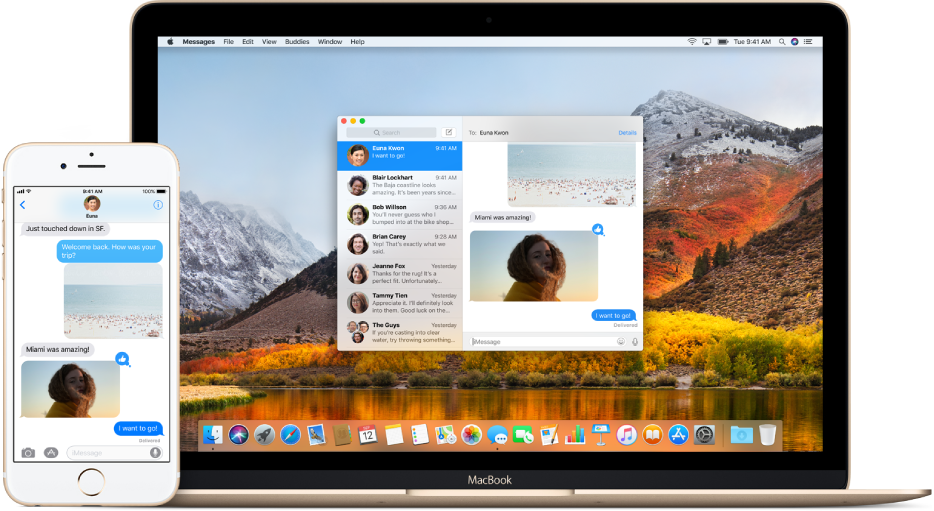Open FaceTime green camera icon in Dock

(524, 435)
